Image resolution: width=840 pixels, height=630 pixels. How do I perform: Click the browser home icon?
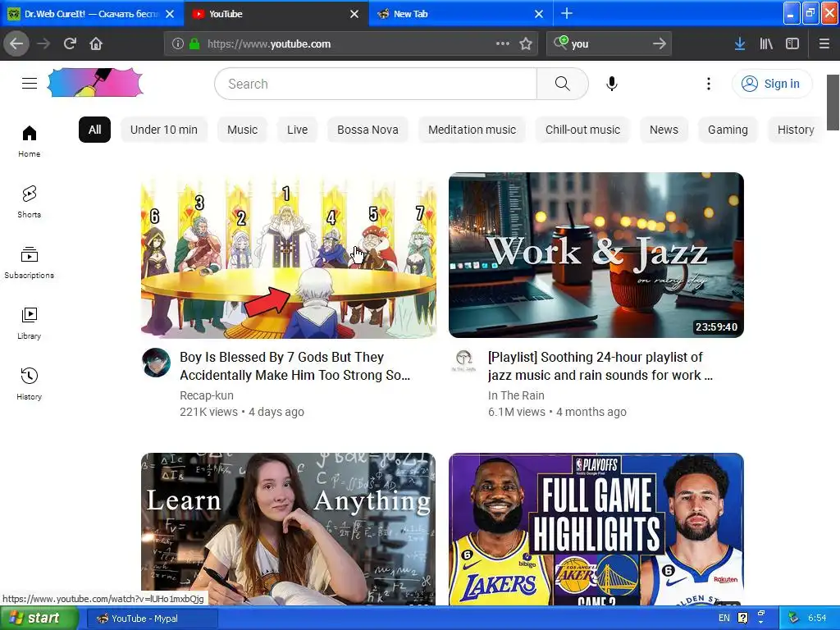pos(96,43)
